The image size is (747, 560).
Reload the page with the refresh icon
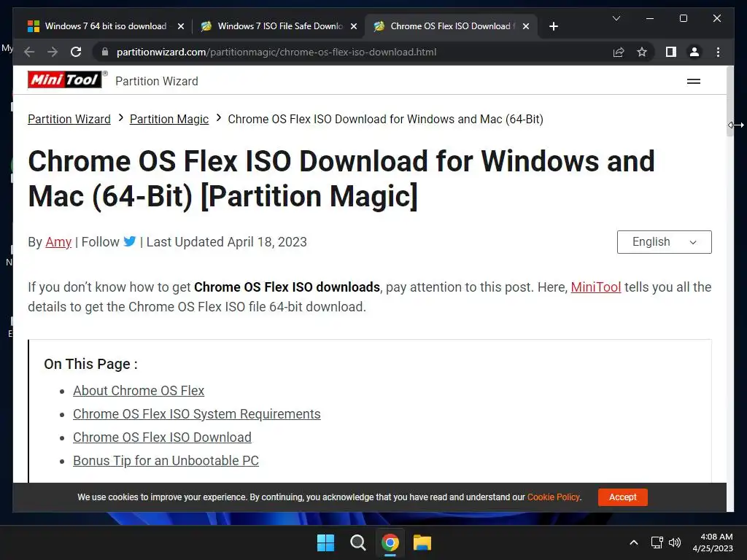[x=76, y=52]
